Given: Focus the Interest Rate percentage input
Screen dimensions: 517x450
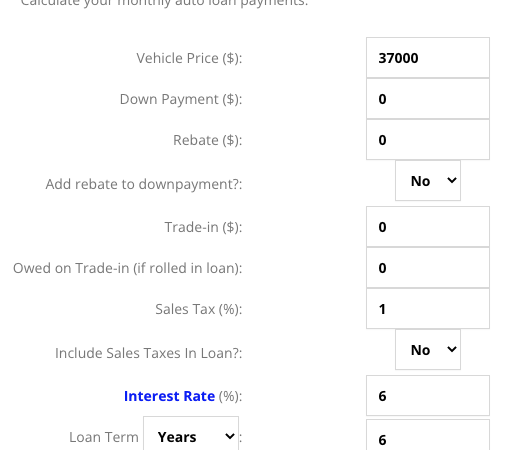Looking at the screenshot, I should [428, 396].
